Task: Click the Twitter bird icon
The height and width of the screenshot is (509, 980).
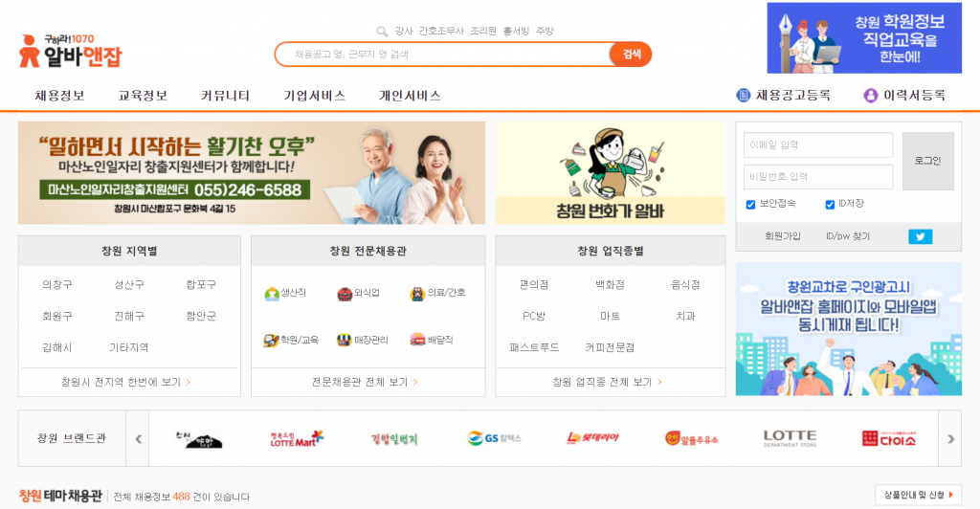Action: coord(920,236)
